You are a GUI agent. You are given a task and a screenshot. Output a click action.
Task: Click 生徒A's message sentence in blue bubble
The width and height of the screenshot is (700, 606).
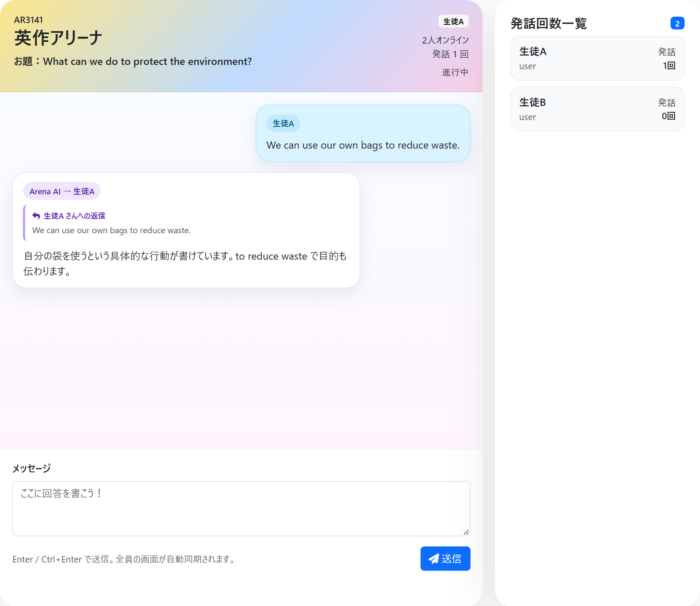363,145
